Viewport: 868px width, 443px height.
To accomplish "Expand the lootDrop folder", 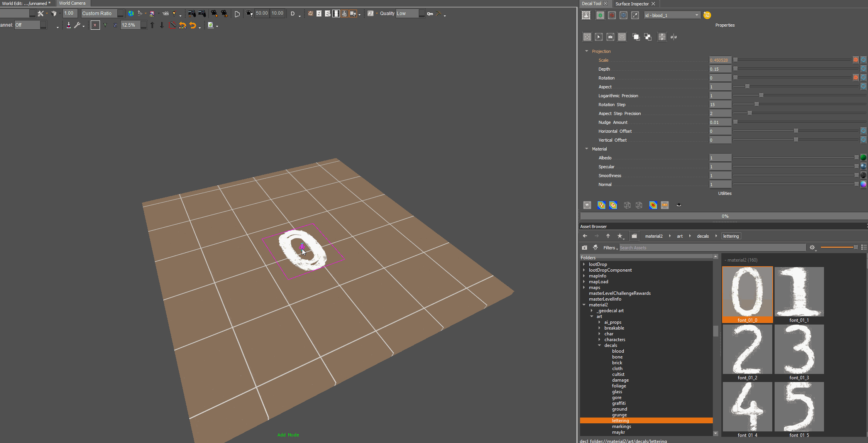I will [584, 264].
